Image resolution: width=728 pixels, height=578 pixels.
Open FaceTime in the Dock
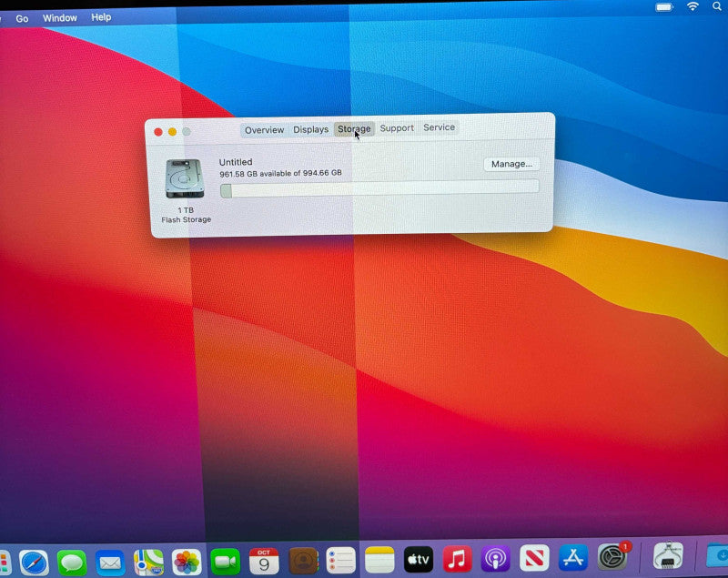pyautogui.click(x=225, y=562)
